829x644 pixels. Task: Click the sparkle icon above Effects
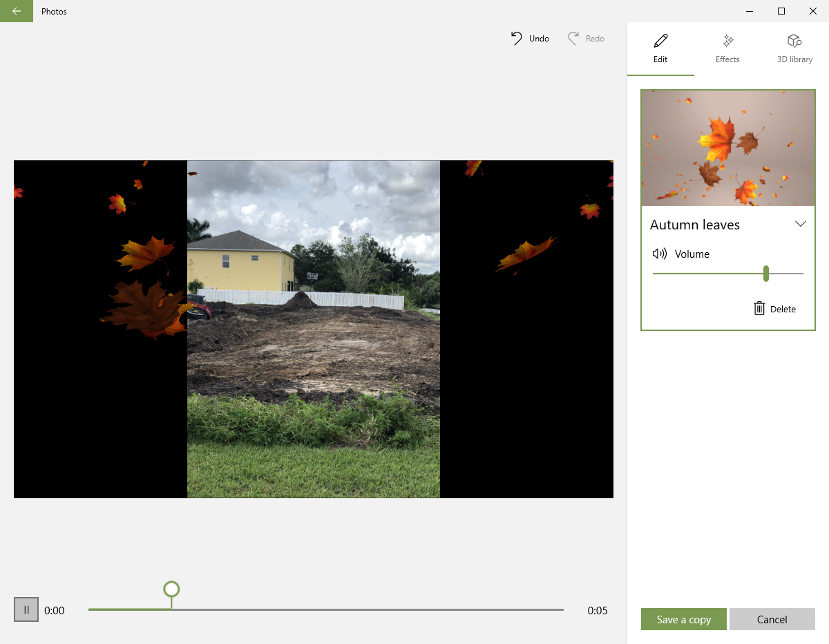pyautogui.click(x=727, y=41)
